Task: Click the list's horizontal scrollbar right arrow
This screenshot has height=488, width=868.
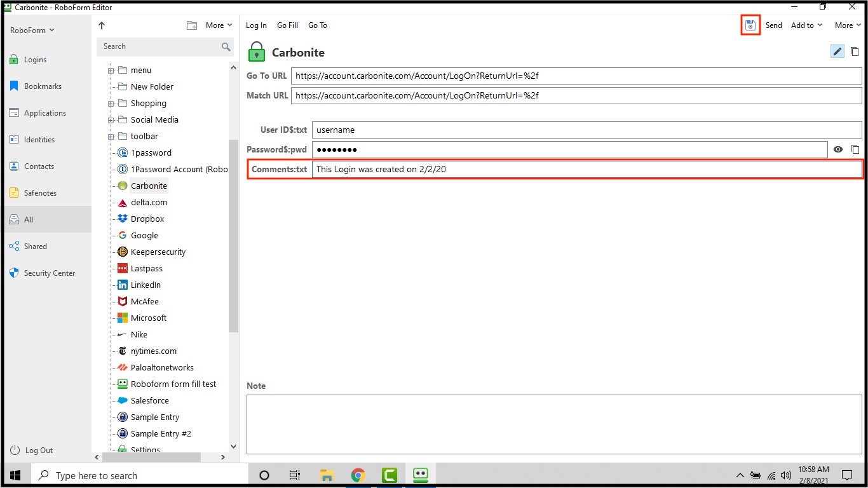Action: tap(223, 457)
